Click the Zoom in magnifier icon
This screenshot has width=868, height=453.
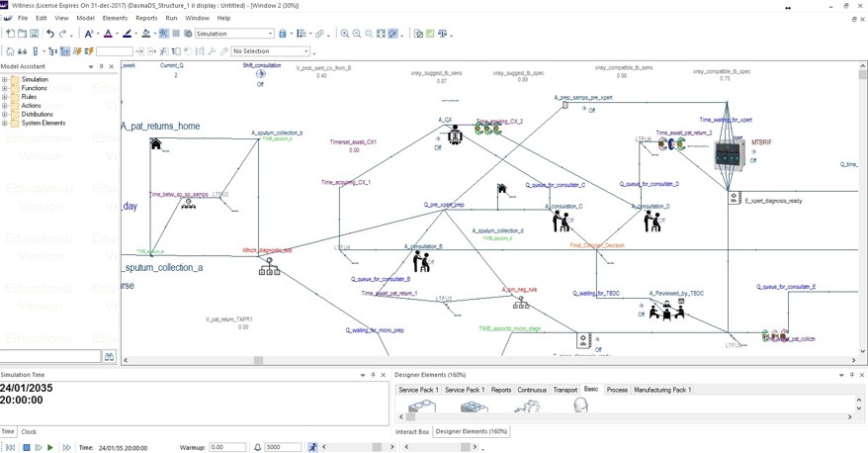tap(345, 34)
